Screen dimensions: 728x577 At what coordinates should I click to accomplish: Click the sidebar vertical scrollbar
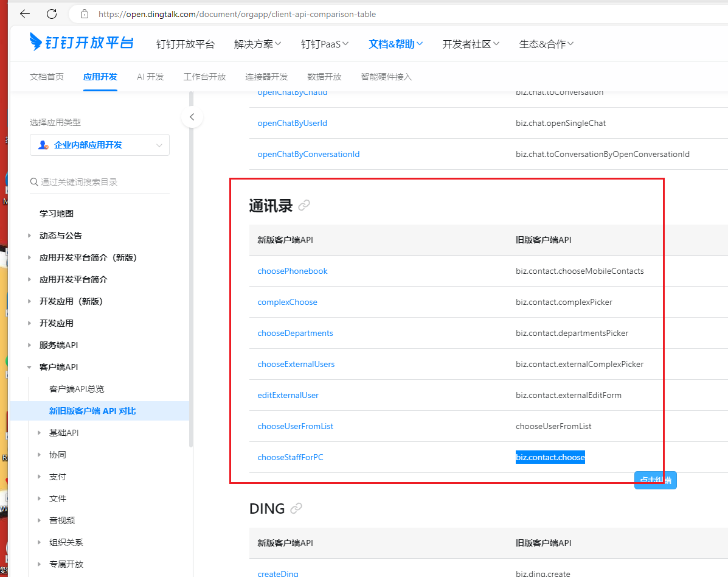pyautogui.click(x=191, y=270)
